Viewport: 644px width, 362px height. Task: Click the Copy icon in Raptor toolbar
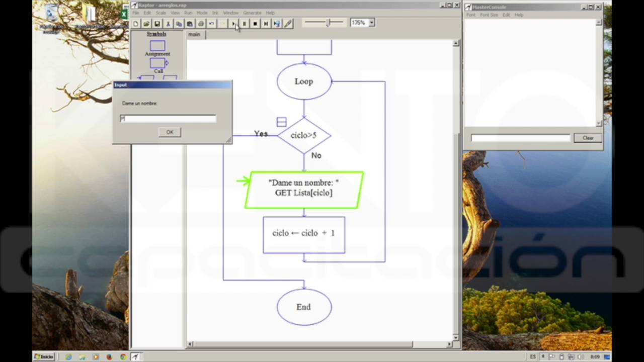pyautogui.click(x=179, y=24)
